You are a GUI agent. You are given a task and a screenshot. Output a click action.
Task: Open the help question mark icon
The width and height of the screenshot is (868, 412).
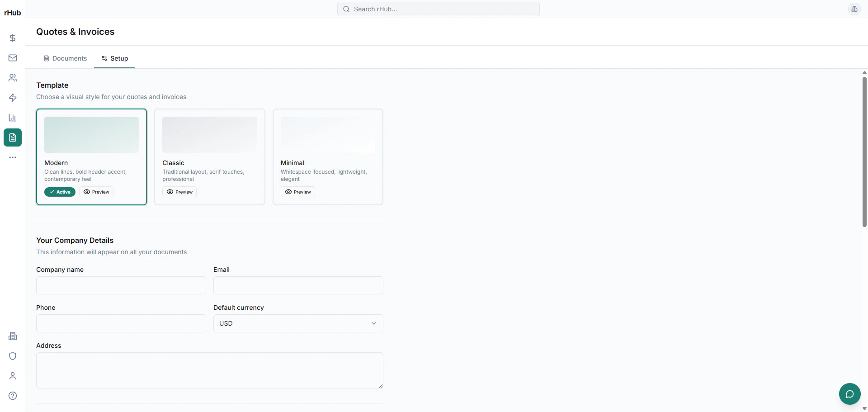12,396
